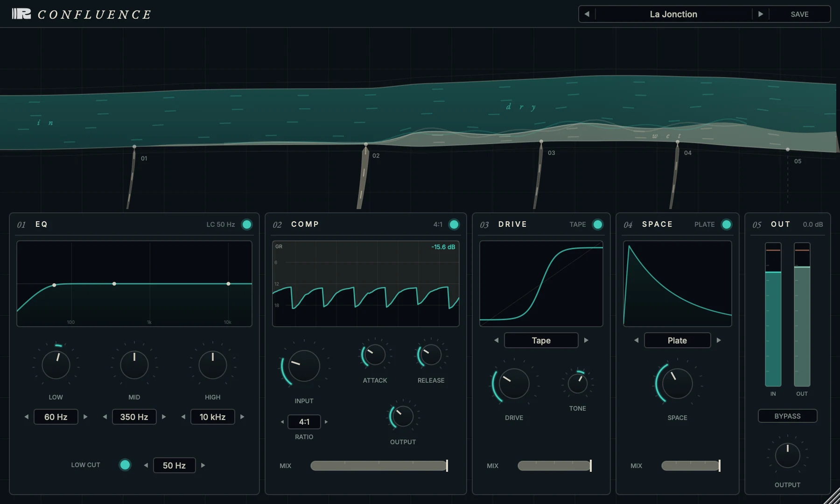
Task: Click the COMP MIX slider
Action: coord(379,465)
